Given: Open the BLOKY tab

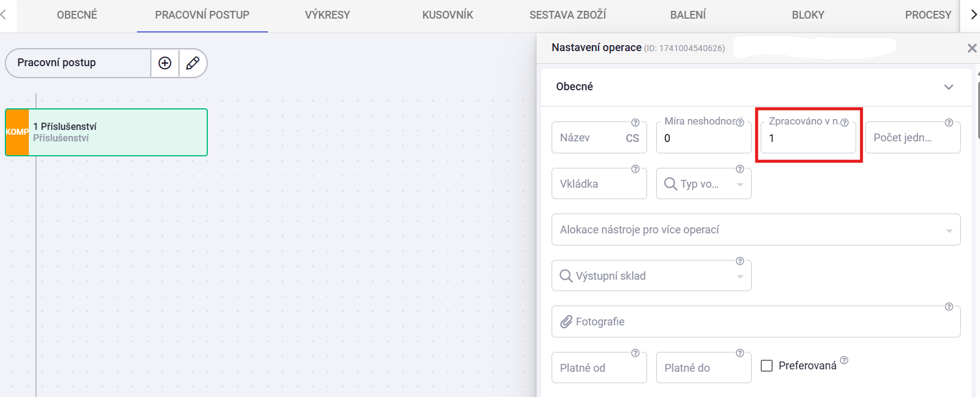Looking at the screenshot, I should pyautogui.click(x=808, y=15).
